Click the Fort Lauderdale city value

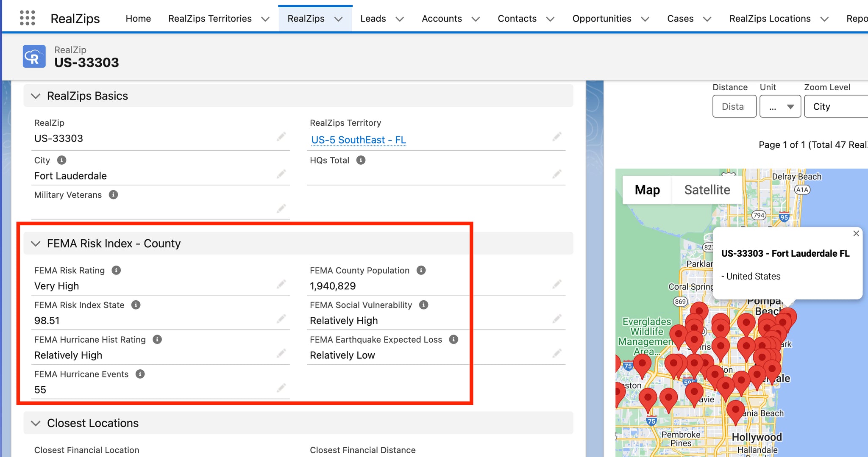click(70, 176)
